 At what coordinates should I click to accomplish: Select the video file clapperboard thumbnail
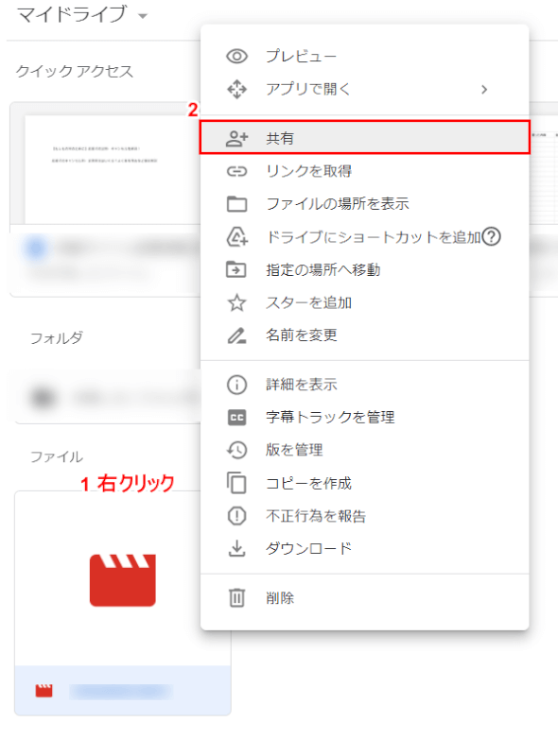[123, 580]
